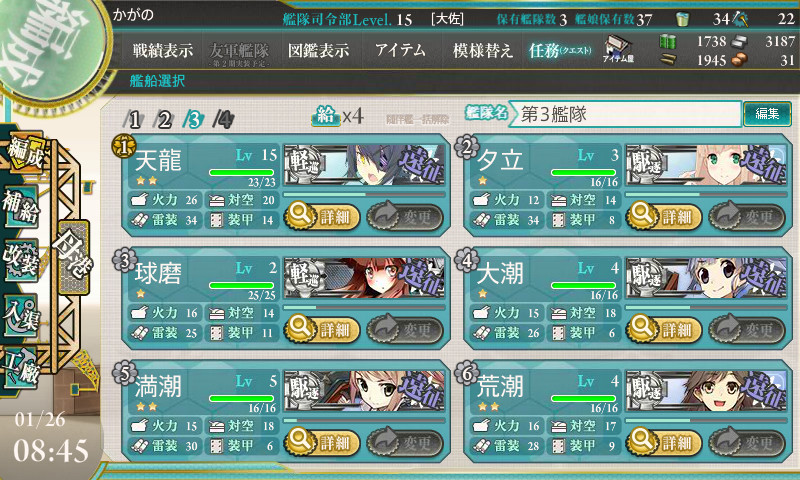Open the 任務 quest menu
The width and height of the screenshot is (800, 480).
click(x=560, y=50)
